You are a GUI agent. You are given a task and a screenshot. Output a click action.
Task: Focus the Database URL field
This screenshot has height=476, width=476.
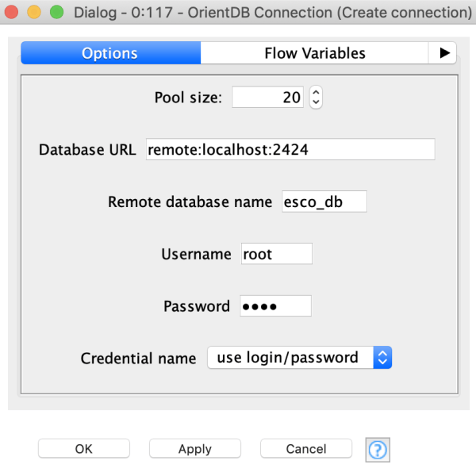click(290, 149)
